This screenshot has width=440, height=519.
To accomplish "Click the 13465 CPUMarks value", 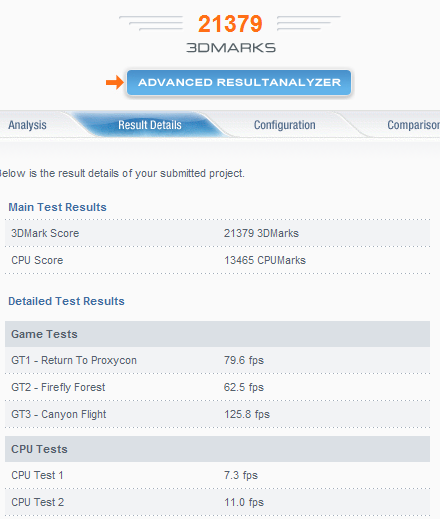I will (265, 260).
